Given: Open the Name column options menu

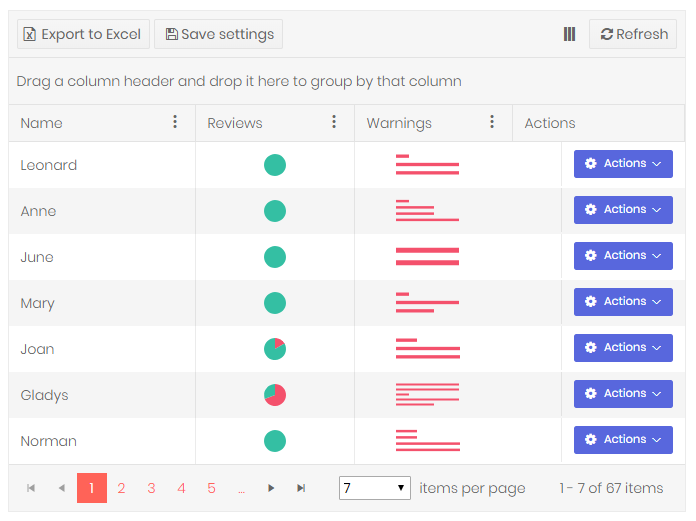Looking at the screenshot, I should (x=175, y=122).
